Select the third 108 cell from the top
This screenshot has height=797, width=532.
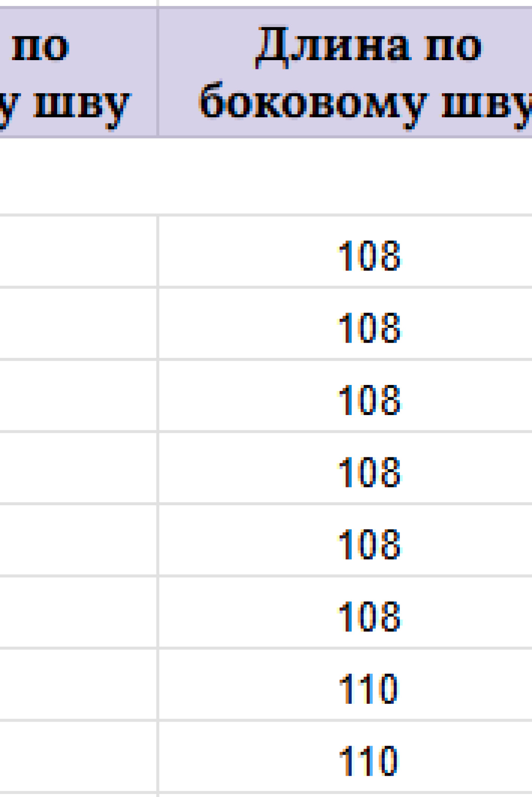345,395
